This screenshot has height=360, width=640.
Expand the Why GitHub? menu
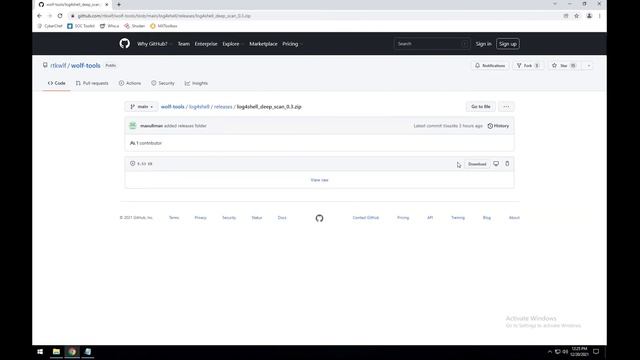(154, 44)
